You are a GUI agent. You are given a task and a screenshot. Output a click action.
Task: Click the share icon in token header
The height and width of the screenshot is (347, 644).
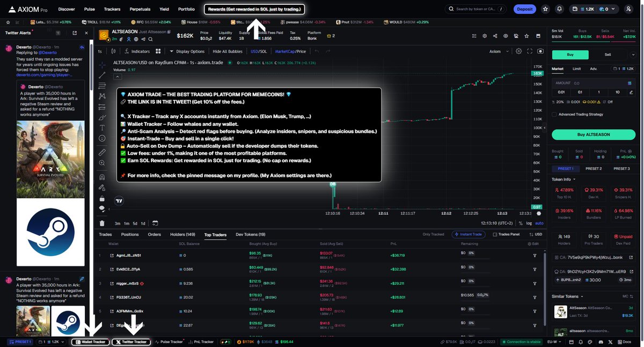[x=495, y=36]
